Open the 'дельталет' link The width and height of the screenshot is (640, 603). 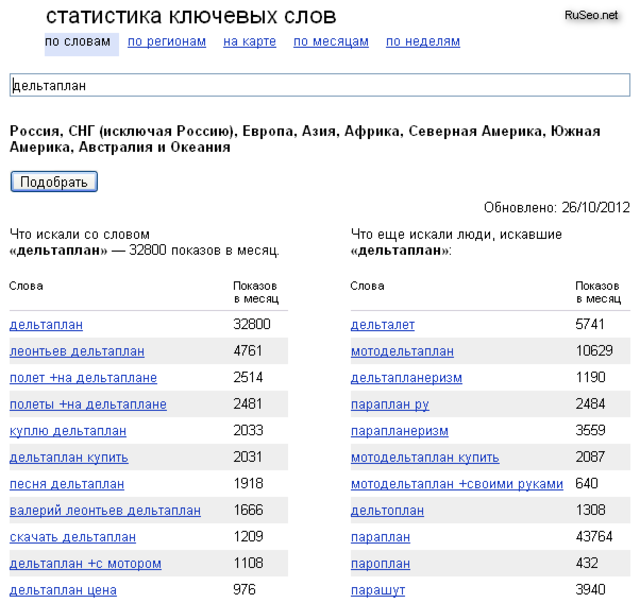click(382, 325)
